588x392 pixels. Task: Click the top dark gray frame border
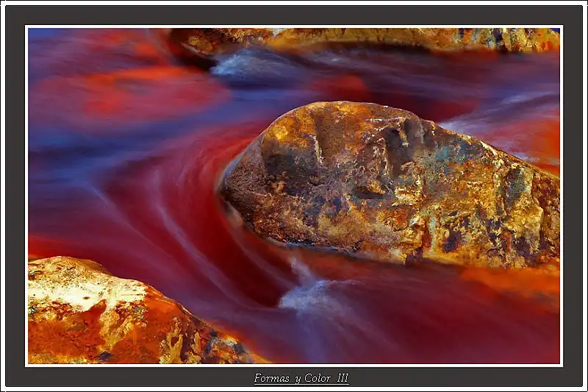click(x=294, y=15)
